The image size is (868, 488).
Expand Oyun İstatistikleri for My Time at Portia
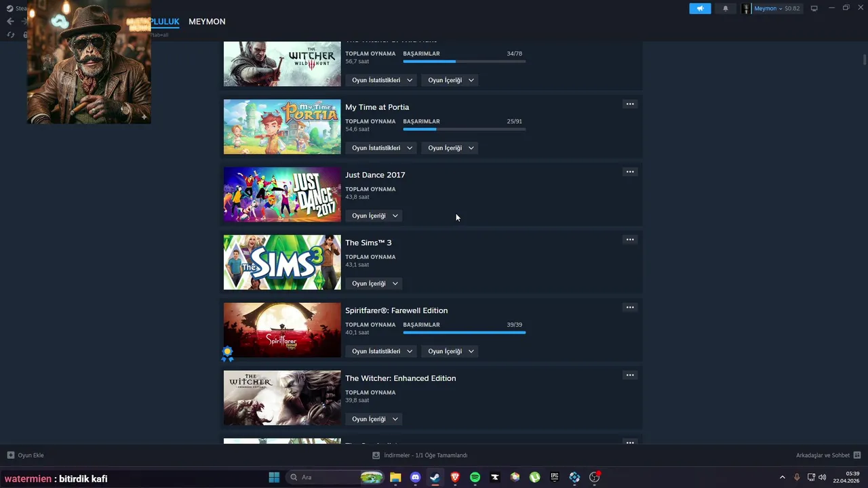click(x=381, y=148)
